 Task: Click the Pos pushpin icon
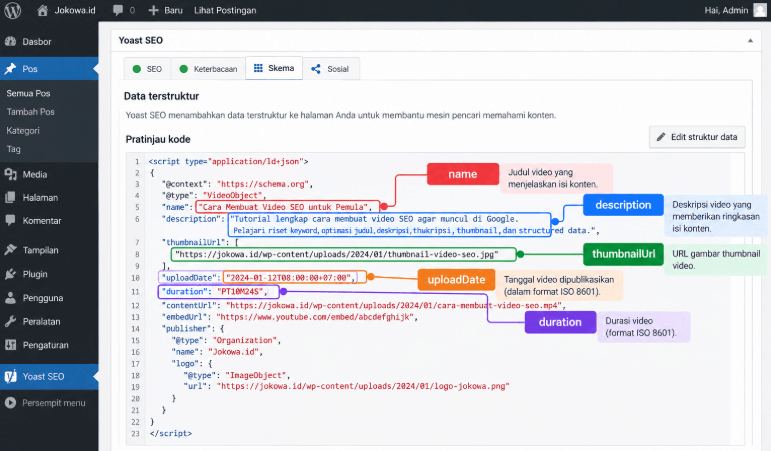pos(10,69)
